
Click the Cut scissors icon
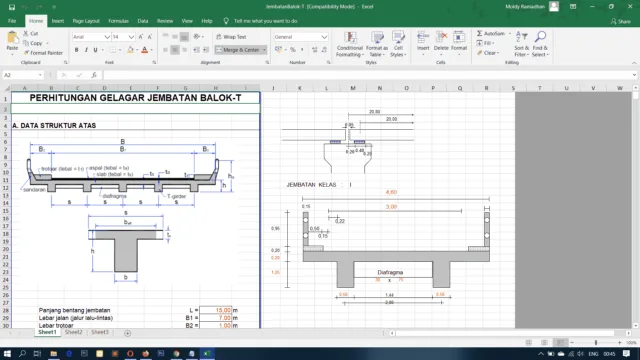coord(25,33)
